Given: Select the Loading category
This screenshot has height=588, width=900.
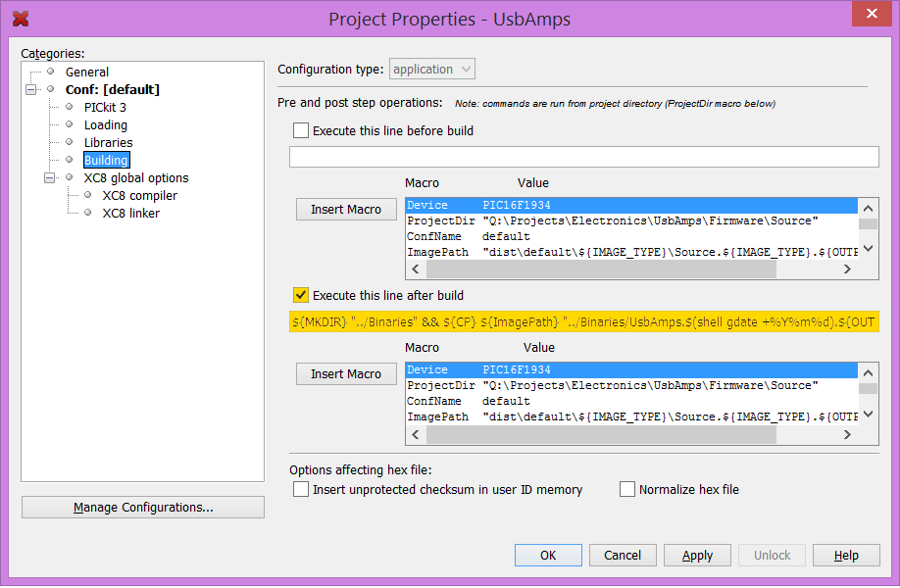Looking at the screenshot, I should click(105, 124).
